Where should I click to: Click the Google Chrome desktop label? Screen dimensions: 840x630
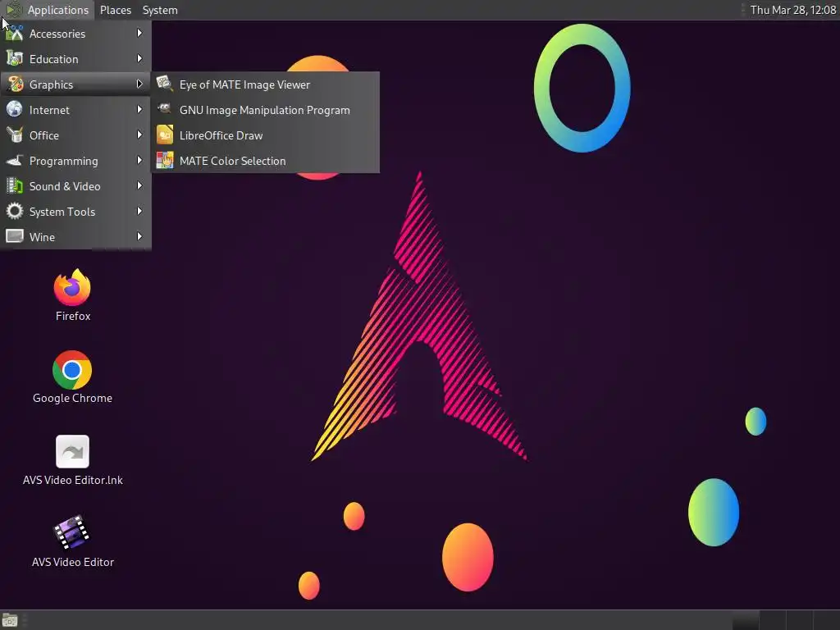[72, 398]
